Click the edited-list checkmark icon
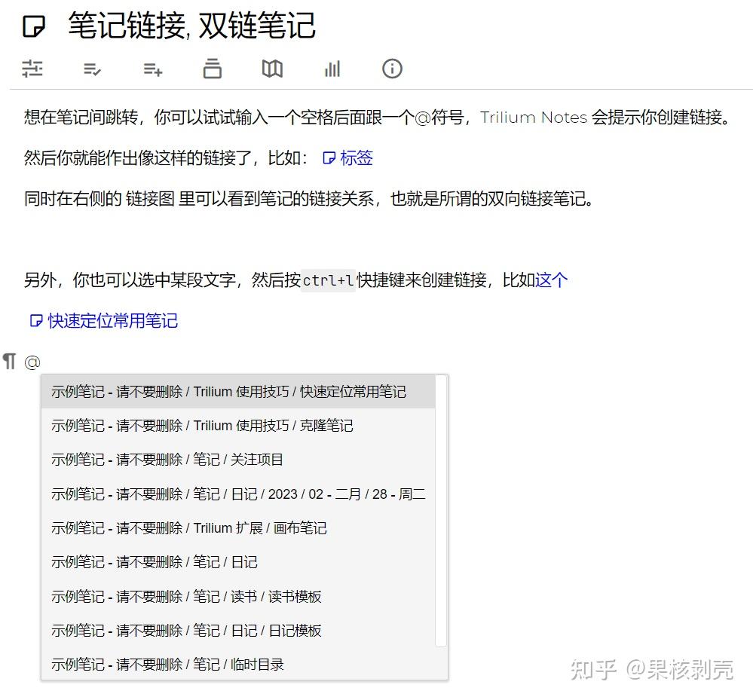Viewport: 753px width, 700px height. click(92, 69)
